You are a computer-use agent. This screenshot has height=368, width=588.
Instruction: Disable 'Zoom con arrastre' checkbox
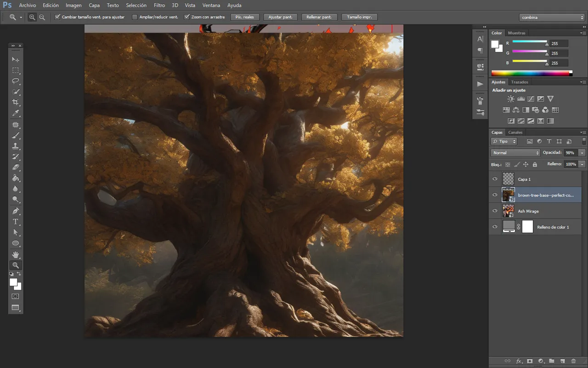[x=187, y=17]
